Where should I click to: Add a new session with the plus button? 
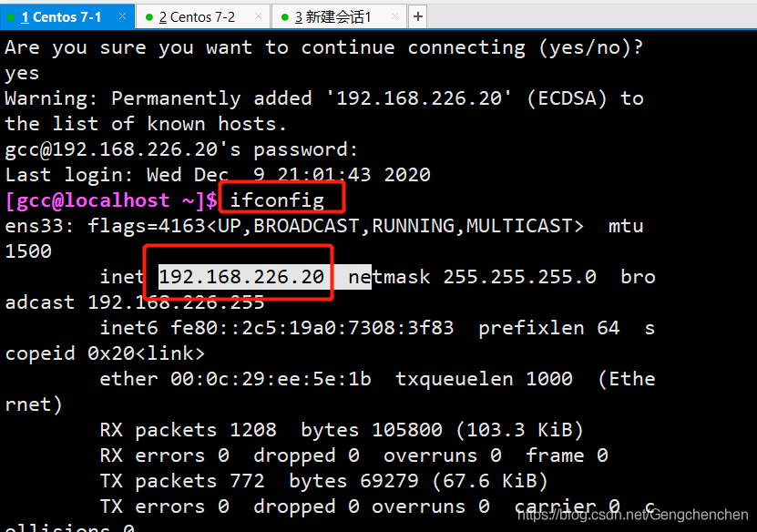pos(417,17)
